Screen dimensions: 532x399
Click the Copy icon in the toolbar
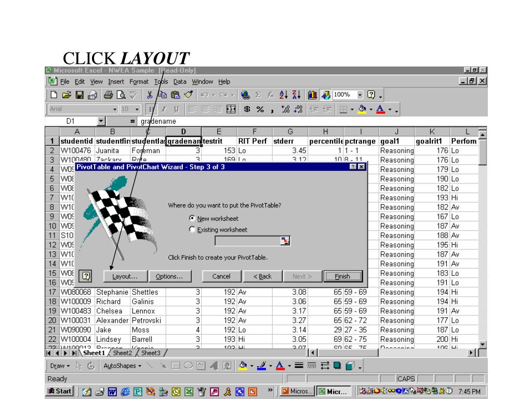click(163, 95)
